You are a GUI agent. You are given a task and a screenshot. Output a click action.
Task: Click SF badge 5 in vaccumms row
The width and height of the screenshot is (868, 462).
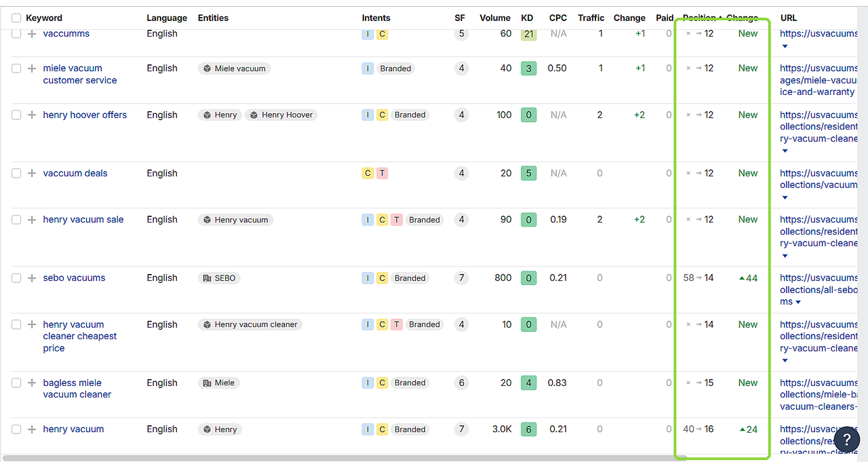tap(462, 34)
